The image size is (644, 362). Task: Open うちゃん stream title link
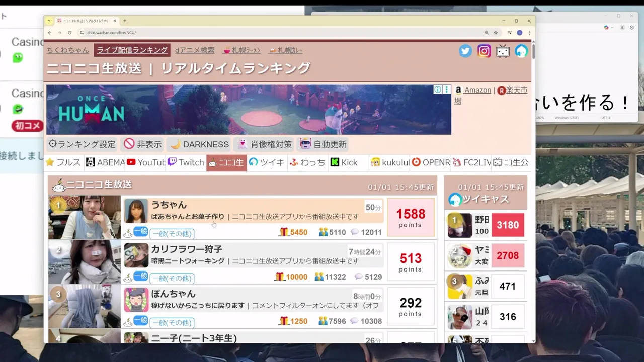(x=188, y=217)
